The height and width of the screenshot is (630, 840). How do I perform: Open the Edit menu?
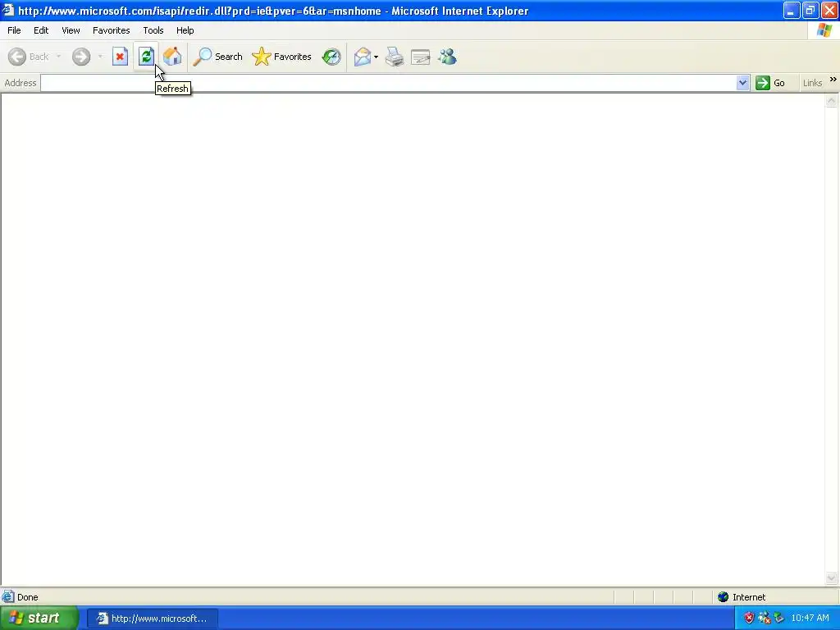coord(41,30)
